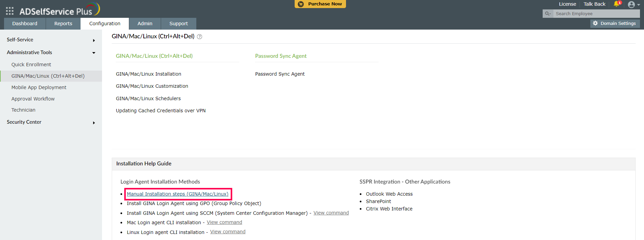This screenshot has width=644, height=240.
Task: Open GINA/Mac/Linux Schedulers link
Action: point(148,98)
